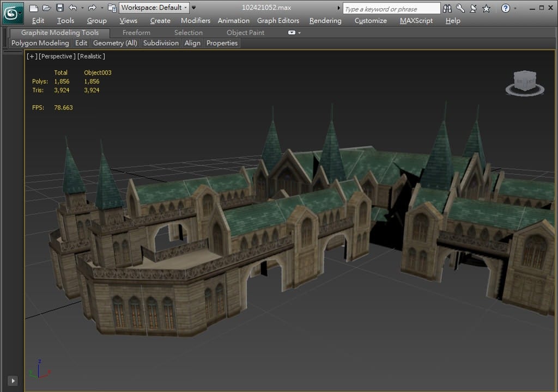Open the 3ds Max application button menu
Screen dimensions: 558x392
click(x=13, y=13)
